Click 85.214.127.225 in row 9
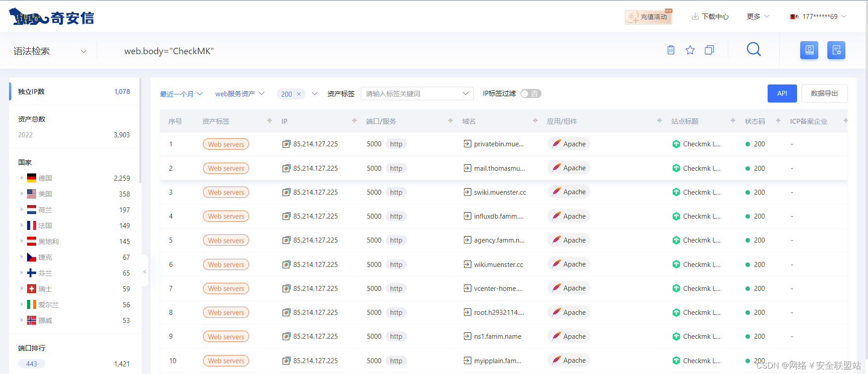The image size is (868, 374). (x=316, y=337)
